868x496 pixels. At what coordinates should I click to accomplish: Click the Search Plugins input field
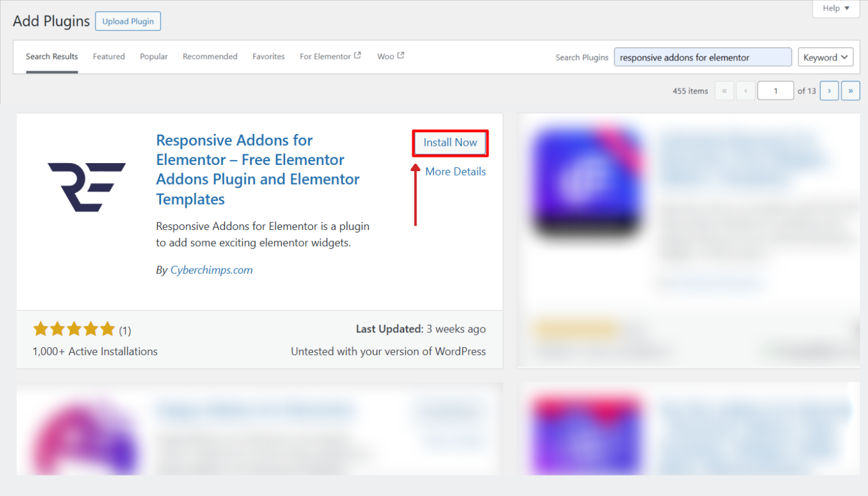[702, 57]
